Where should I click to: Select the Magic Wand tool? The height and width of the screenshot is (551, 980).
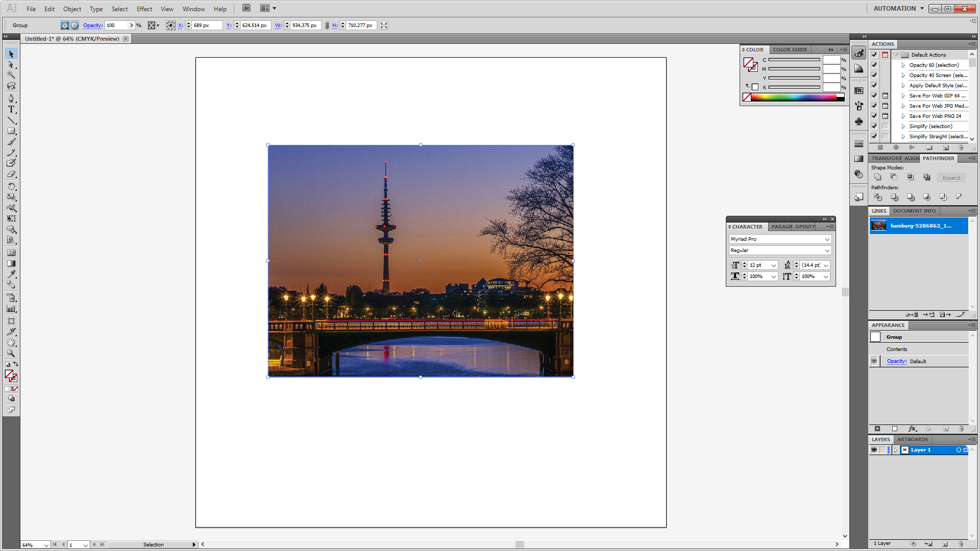point(11,75)
